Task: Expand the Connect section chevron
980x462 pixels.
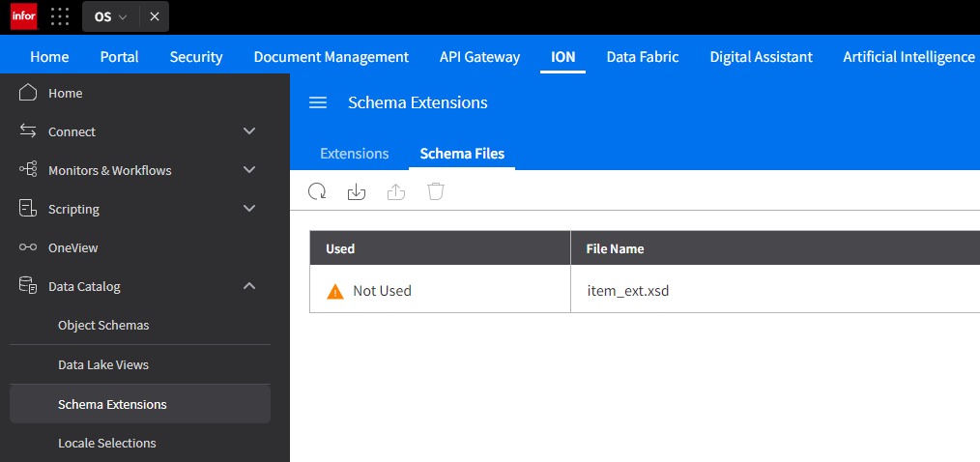Action: tap(249, 131)
